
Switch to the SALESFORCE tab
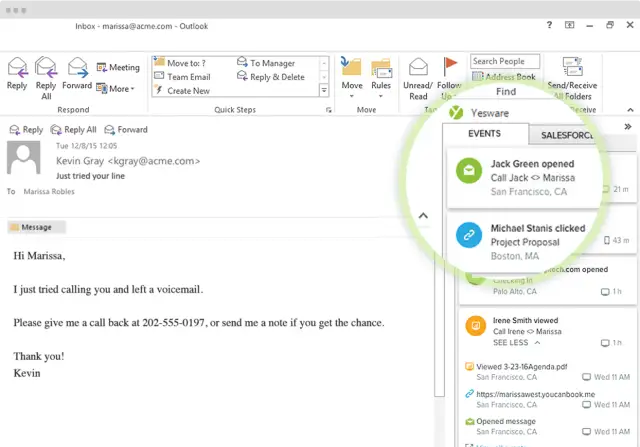click(567, 135)
